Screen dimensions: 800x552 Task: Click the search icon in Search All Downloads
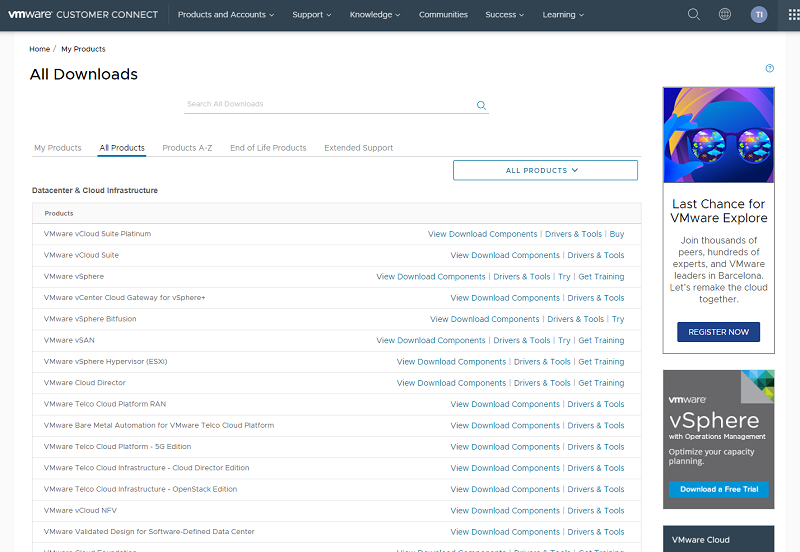(481, 105)
